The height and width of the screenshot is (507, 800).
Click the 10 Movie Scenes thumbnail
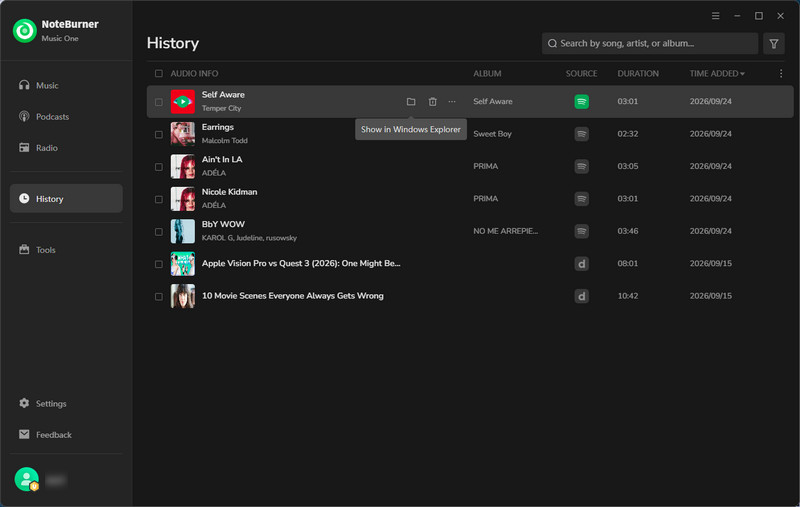tap(183, 296)
